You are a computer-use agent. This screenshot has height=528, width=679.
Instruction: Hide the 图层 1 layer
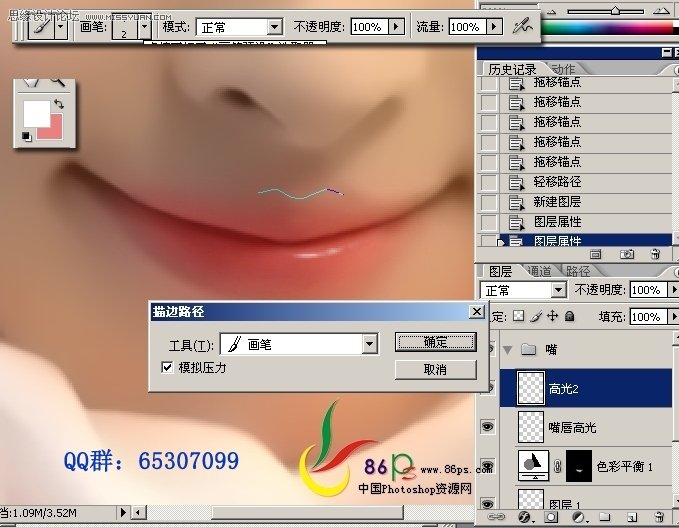tap(488, 504)
